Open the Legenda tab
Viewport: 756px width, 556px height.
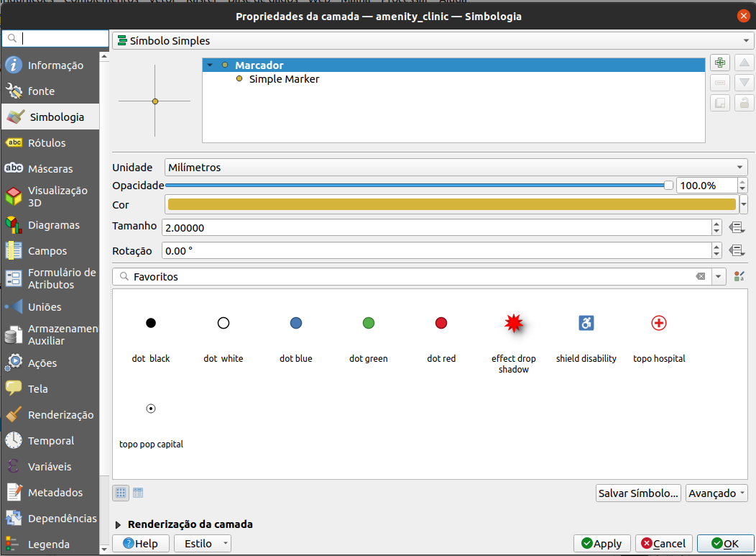pos(50,544)
